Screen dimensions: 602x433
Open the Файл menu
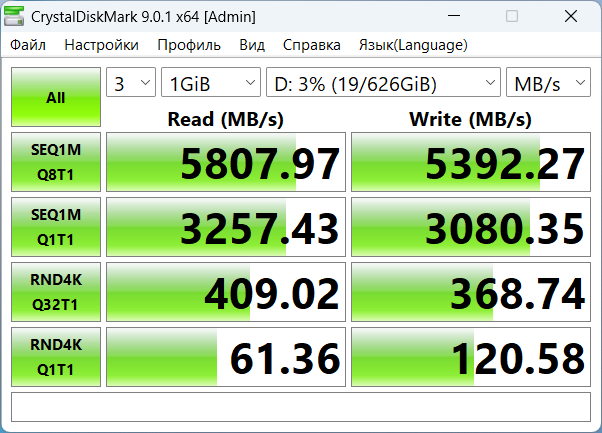[x=28, y=45]
